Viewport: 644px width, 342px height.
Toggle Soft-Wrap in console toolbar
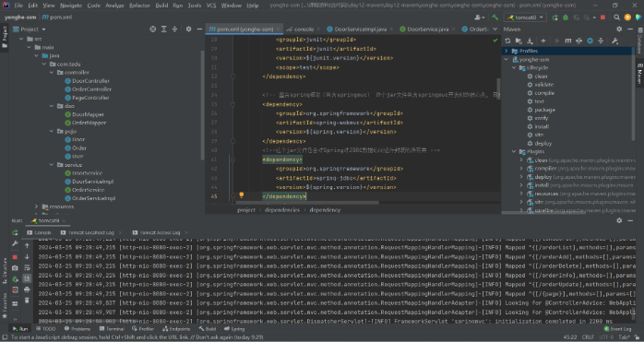[x=27, y=267]
